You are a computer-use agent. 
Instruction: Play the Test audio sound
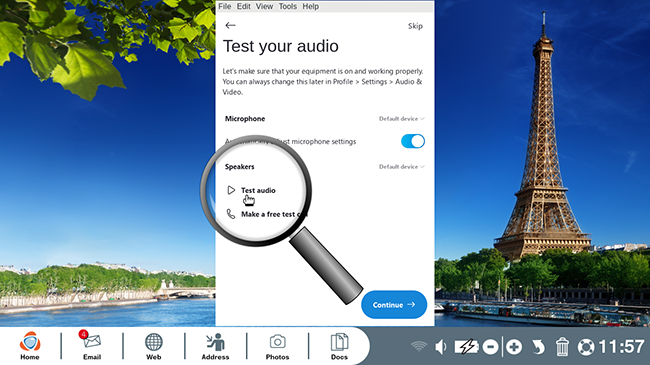tap(231, 190)
